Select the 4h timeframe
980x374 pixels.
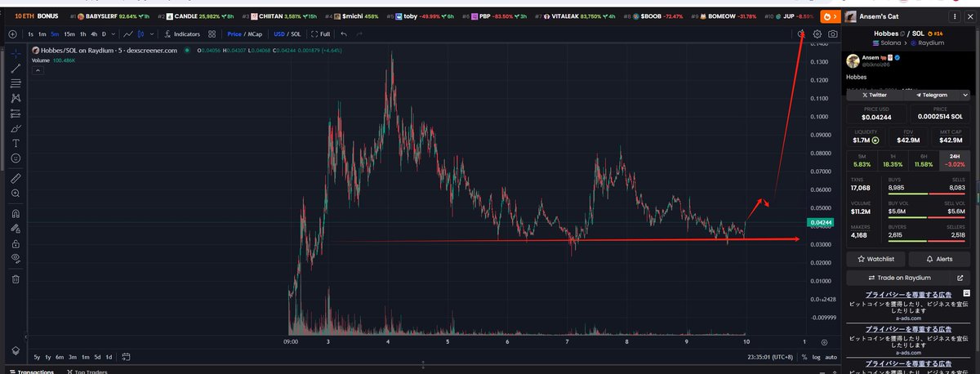[x=94, y=34]
